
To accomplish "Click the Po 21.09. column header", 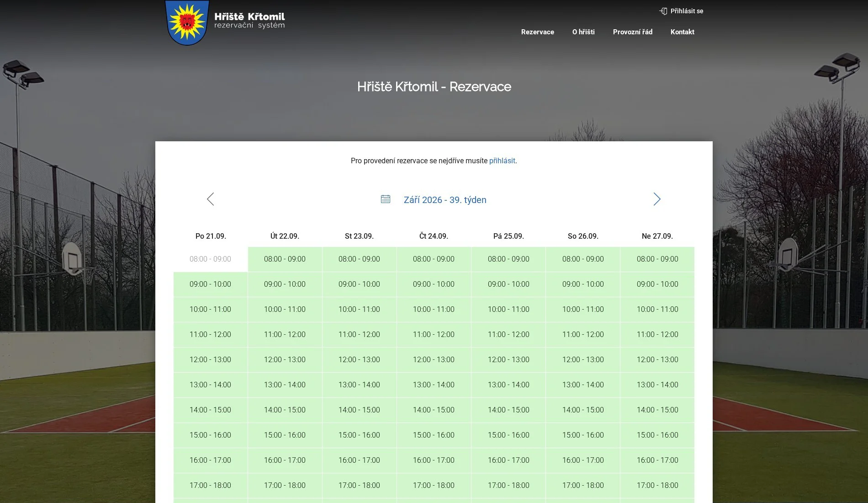I will tap(211, 236).
